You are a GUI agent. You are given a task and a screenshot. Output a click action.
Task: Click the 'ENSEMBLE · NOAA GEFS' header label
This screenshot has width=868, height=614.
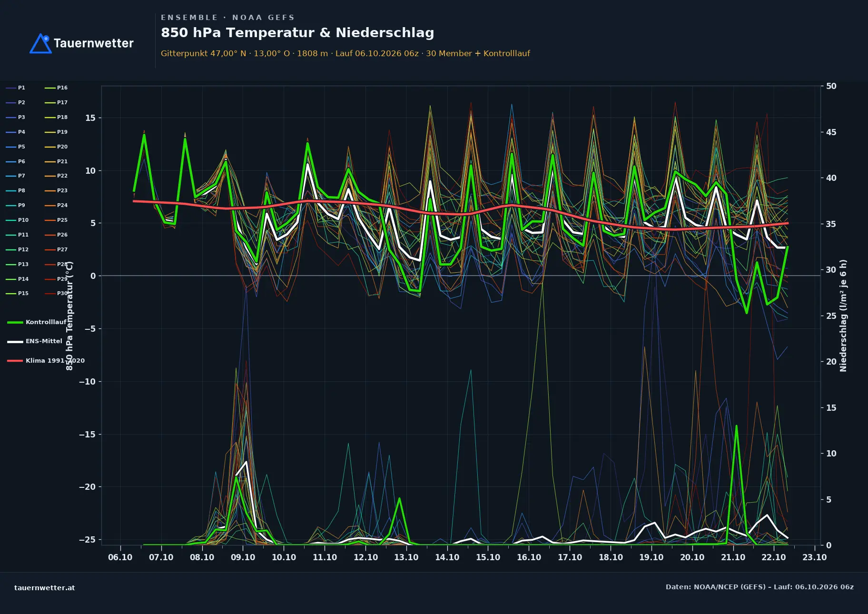(x=227, y=18)
